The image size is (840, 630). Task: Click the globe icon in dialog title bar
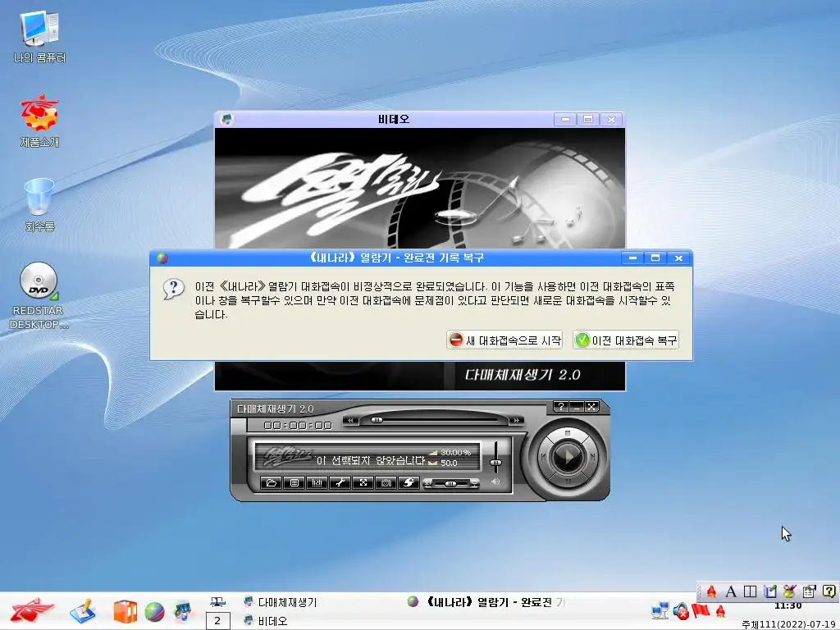coord(162,258)
